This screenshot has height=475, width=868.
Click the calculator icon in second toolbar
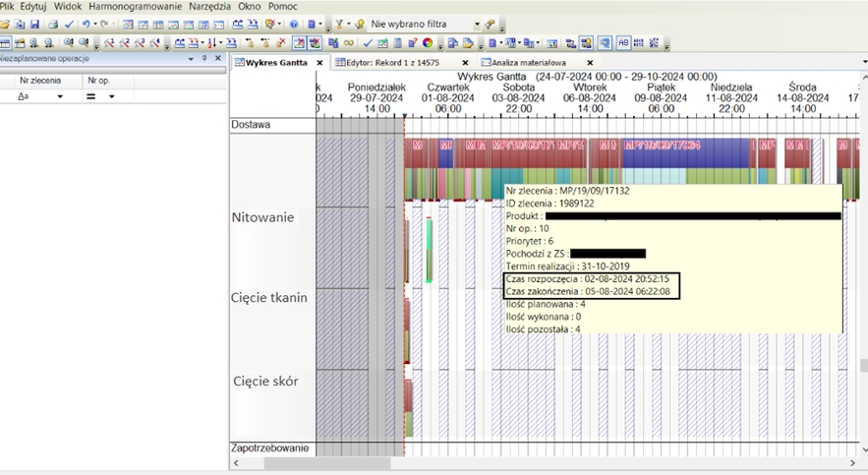click(x=397, y=42)
